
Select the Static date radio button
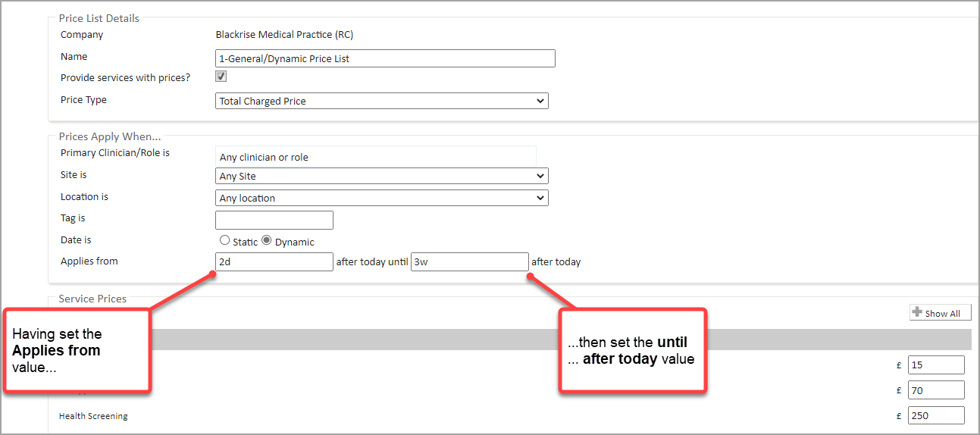[x=224, y=240]
